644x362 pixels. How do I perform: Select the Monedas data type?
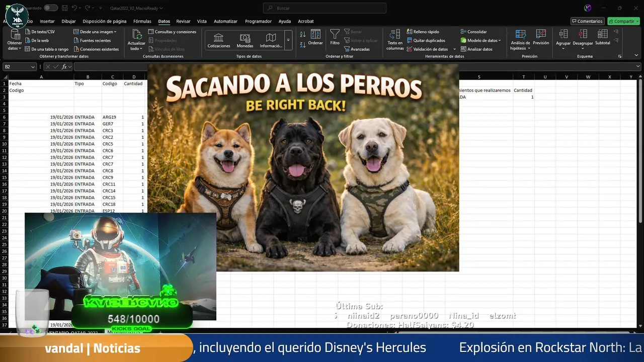[245, 40]
